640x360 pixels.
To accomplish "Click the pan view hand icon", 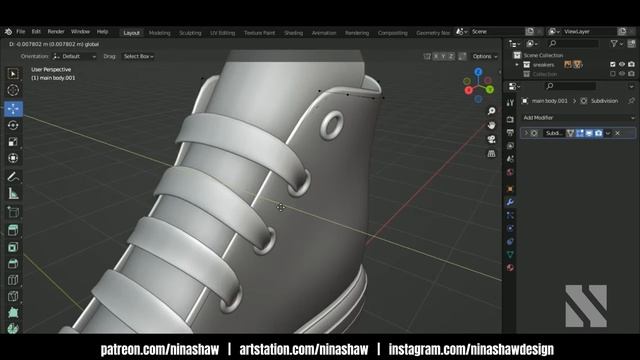I will pos(491,125).
